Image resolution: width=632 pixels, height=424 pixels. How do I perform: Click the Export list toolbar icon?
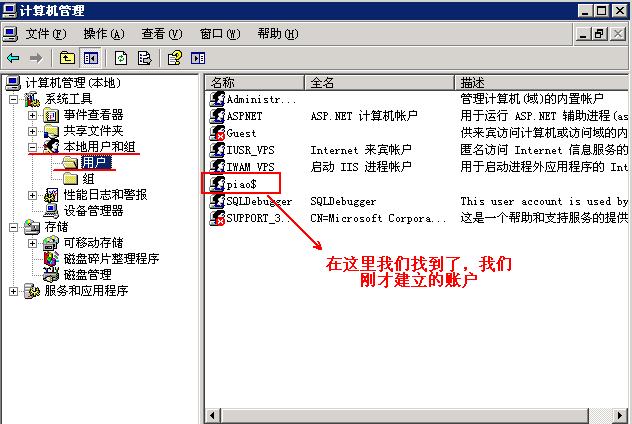144,58
